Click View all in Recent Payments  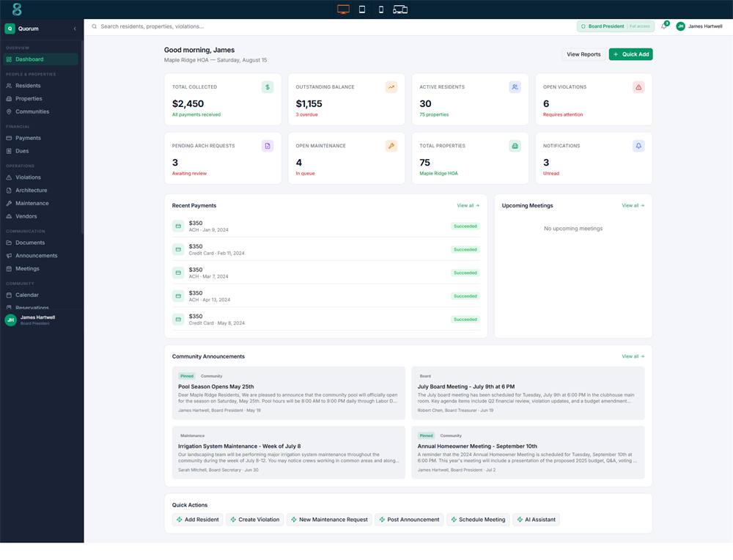coord(468,206)
